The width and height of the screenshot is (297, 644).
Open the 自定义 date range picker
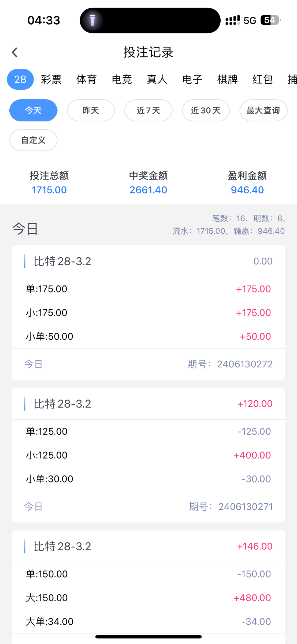(33, 140)
